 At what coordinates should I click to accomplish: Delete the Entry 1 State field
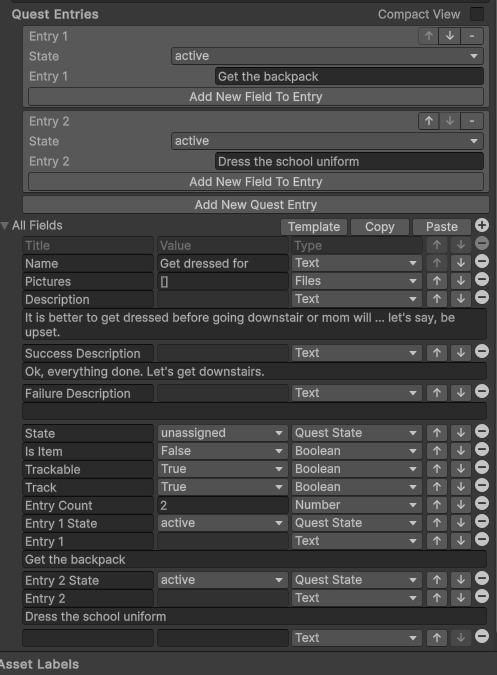point(482,521)
